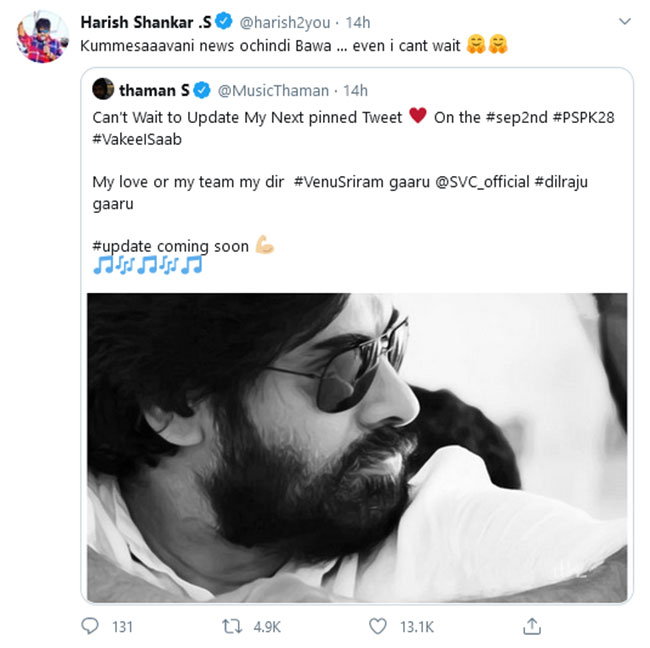Click the reply comment icon

(x=91, y=627)
